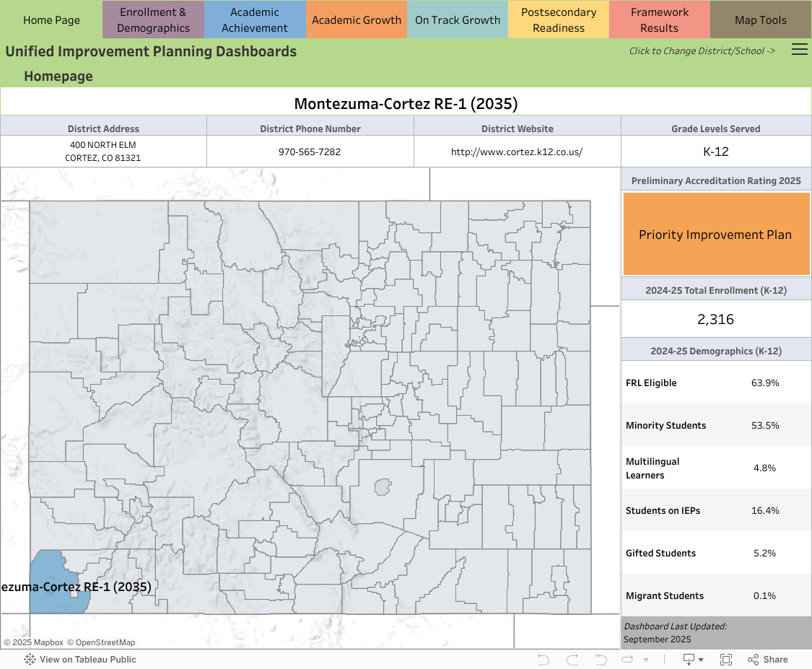
Task: Click the small shaded district in south-central map
Action: [382, 486]
